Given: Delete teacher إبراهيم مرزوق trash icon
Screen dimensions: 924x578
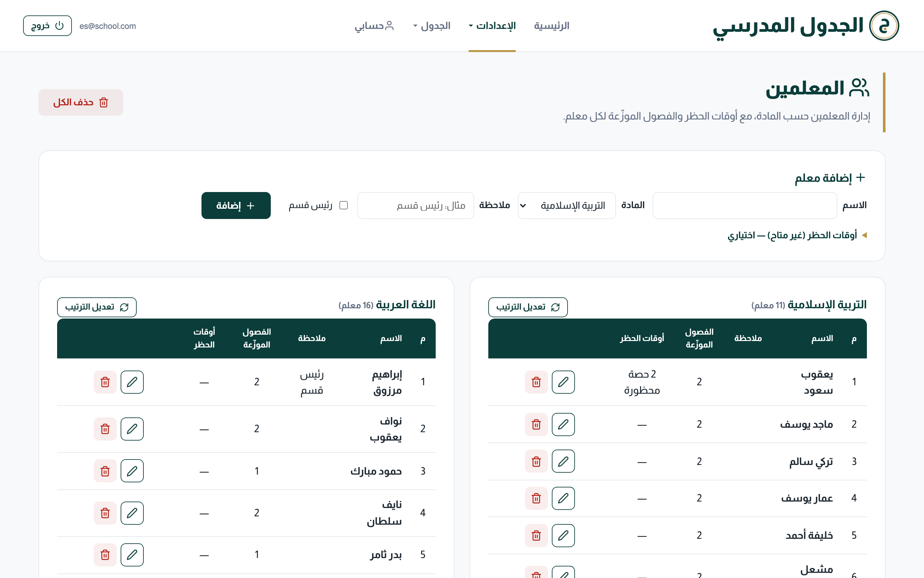Looking at the screenshot, I should (105, 382).
